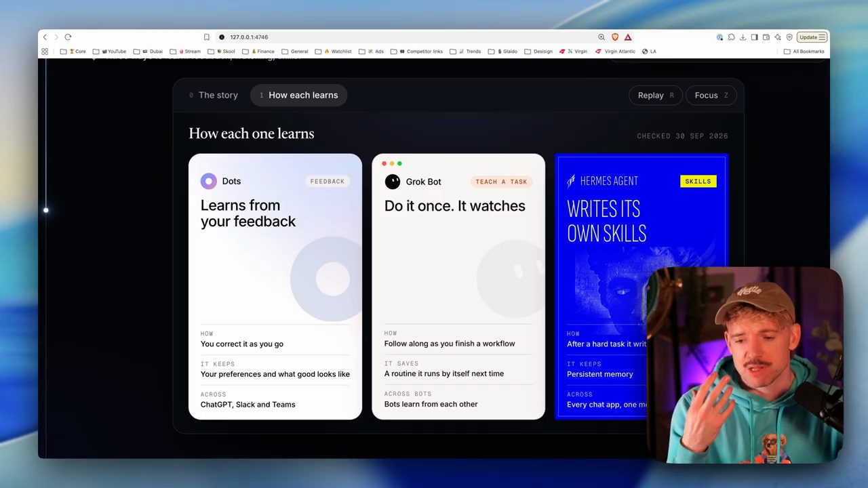
Task: Open Leo AI sparkle icon
Action: tap(778, 37)
